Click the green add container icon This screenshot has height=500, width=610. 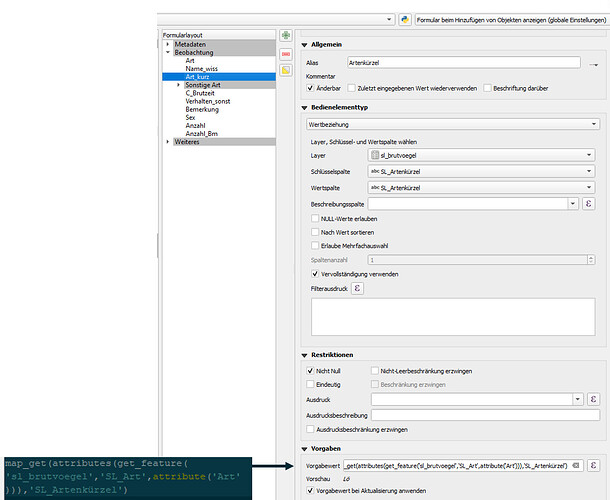coord(286,35)
